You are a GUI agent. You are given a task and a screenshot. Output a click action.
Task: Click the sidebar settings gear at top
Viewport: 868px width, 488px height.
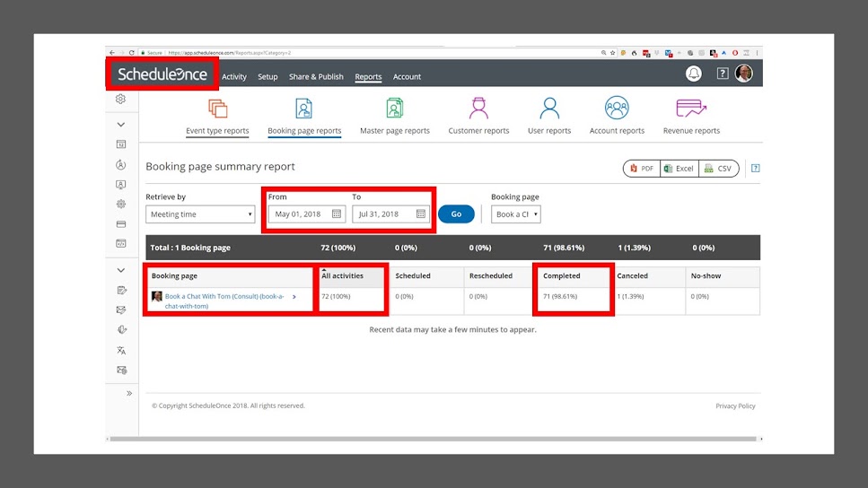point(120,99)
